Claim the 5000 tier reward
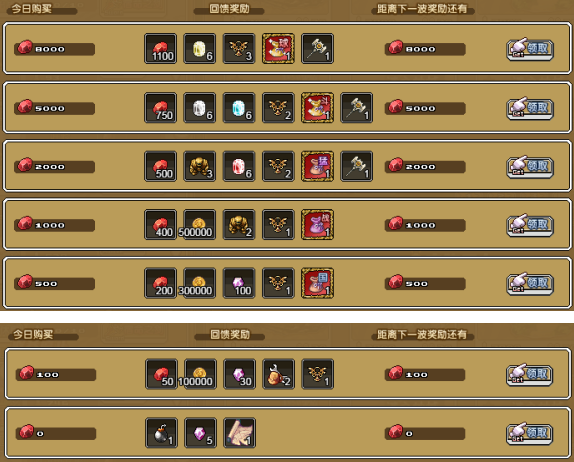574x462 pixels. tap(530, 108)
